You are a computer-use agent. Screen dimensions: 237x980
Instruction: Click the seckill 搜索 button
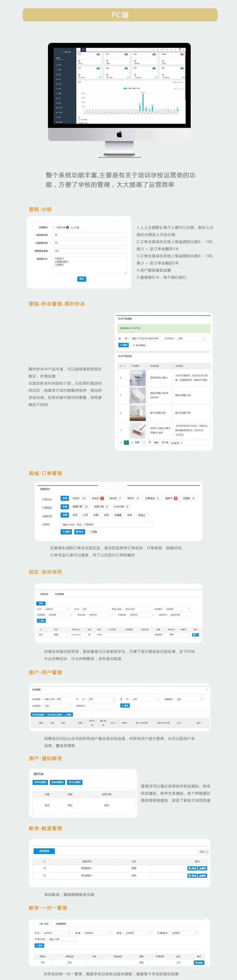pos(124,345)
